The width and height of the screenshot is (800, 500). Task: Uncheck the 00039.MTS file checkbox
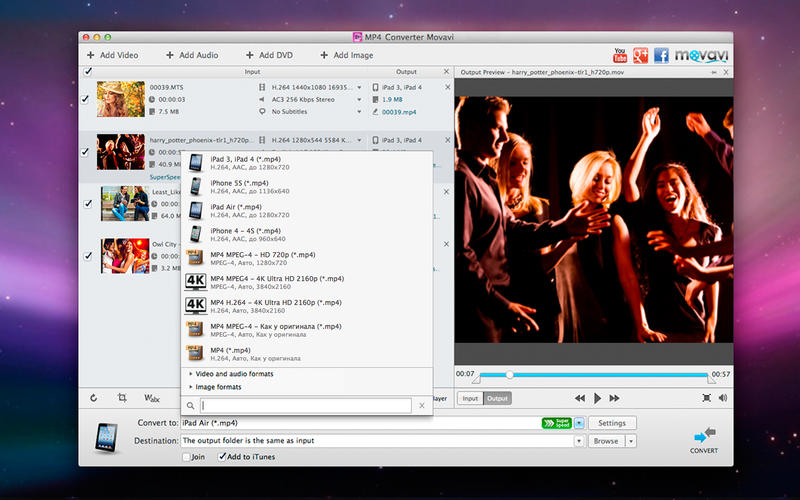(86, 98)
